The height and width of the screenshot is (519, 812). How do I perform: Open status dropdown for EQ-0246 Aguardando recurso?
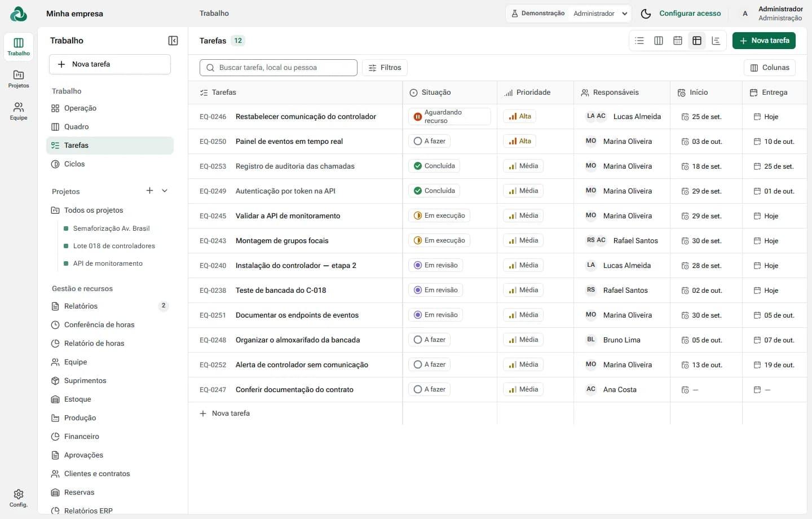pyautogui.click(x=449, y=117)
